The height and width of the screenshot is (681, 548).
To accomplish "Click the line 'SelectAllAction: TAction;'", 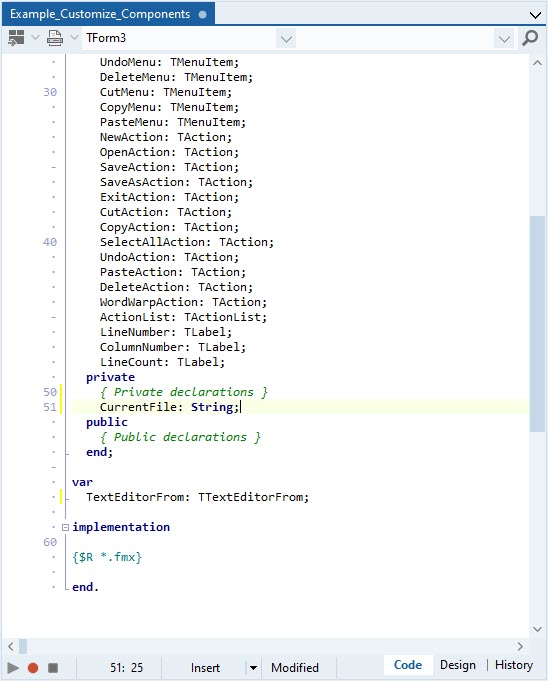I will (187, 242).
